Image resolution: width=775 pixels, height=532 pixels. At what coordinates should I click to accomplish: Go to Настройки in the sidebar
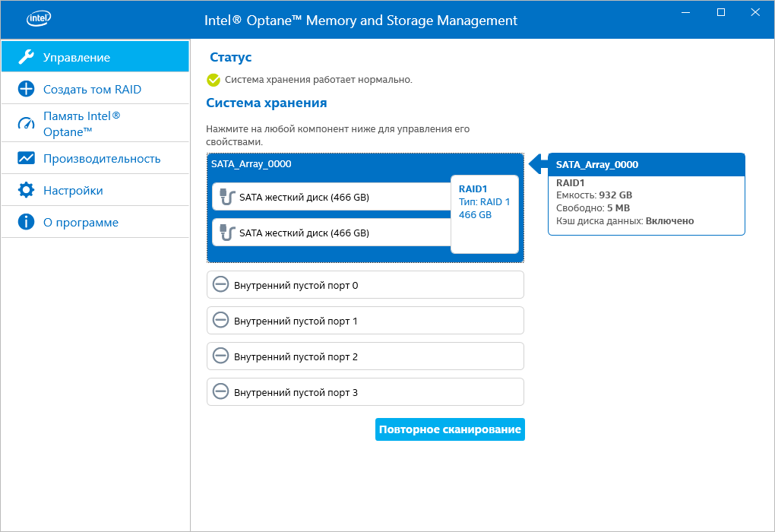pos(73,190)
